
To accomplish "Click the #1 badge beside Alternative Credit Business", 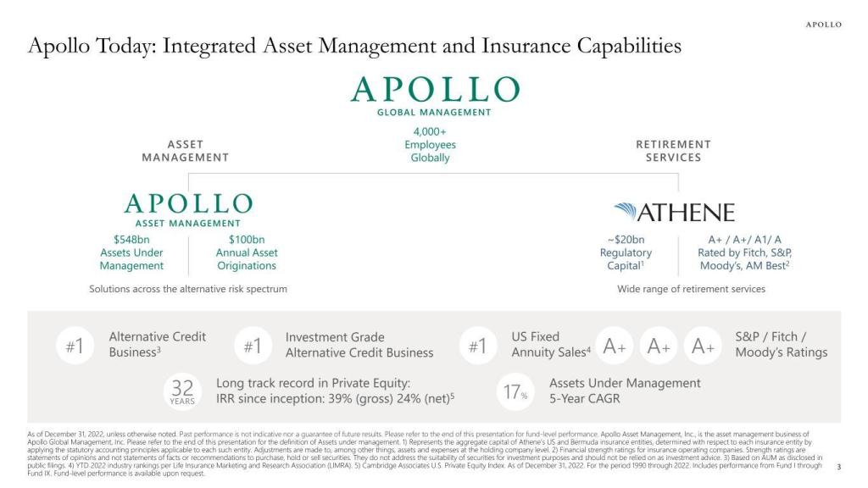I will pyautogui.click(x=75, y=347).
